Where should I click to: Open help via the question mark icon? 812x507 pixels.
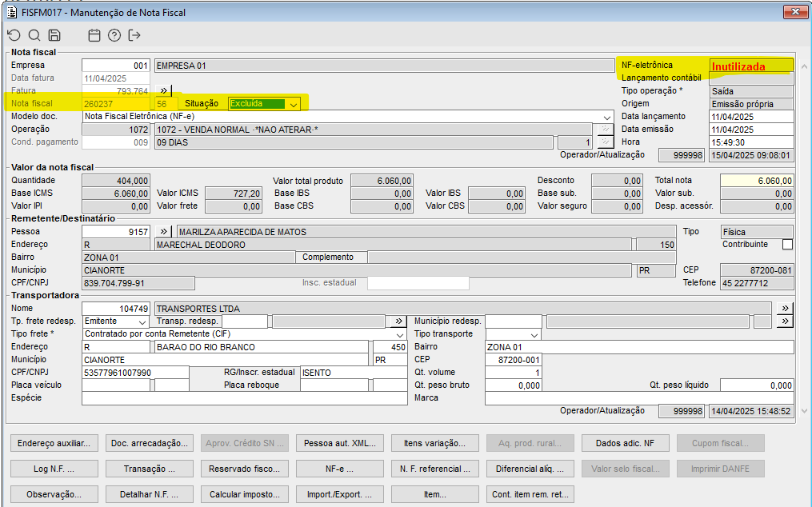pos(114,35)
